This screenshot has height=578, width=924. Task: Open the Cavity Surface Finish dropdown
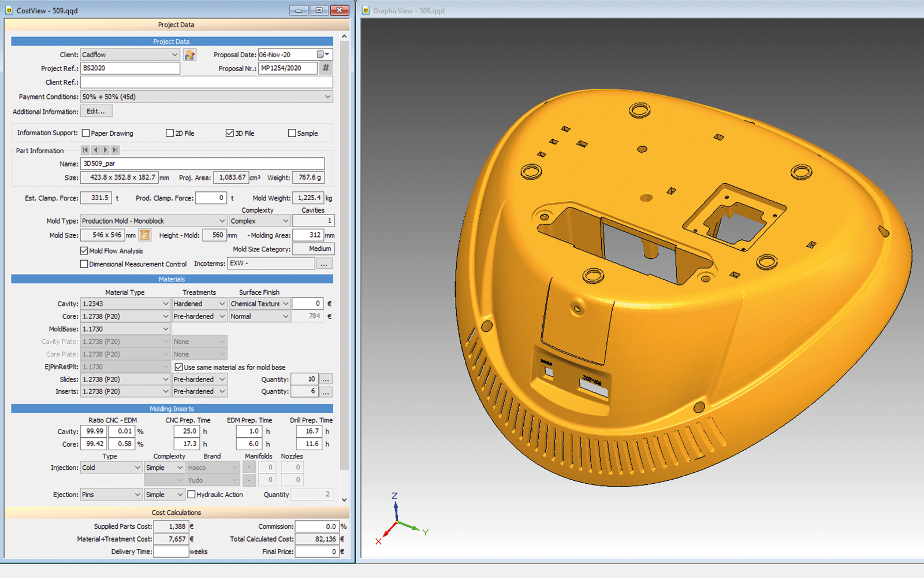coord(285,304)
